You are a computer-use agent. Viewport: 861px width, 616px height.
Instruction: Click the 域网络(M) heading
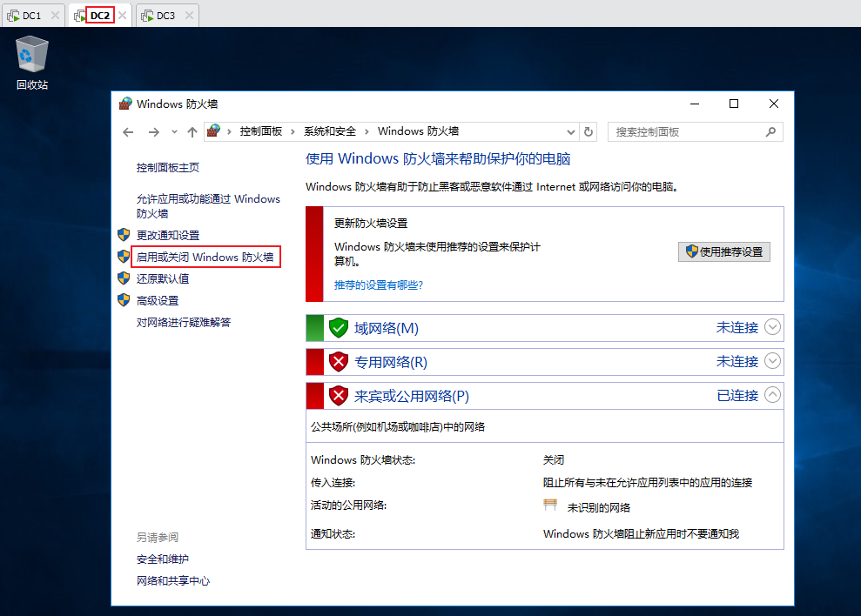click(x=387, y=328)
